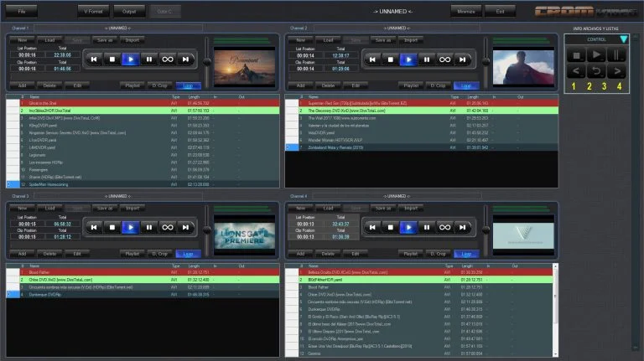Skip to next clip in Channel 4
Viewport: 644px width, 361px height.
[463, 227]
